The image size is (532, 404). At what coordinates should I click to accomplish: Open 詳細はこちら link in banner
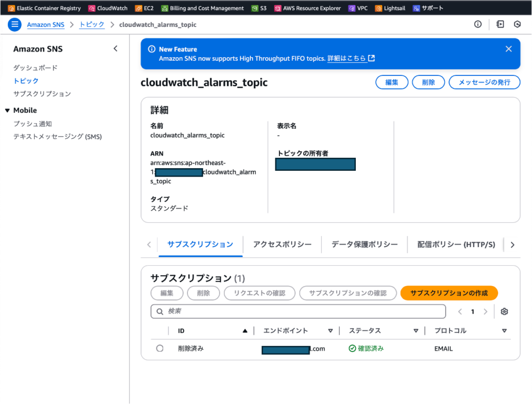tap(351, 58)
